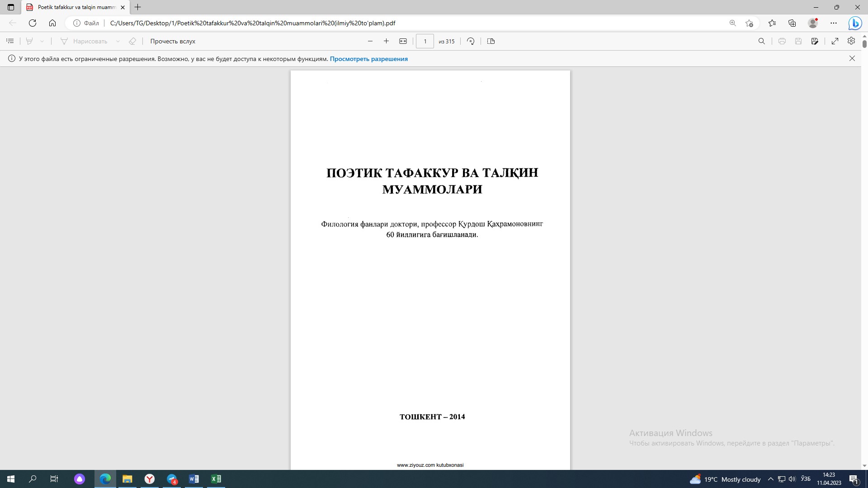Open PDF toolbar settings gear
The height and width of the screenshot is (488, 868).
pos(851,41)
